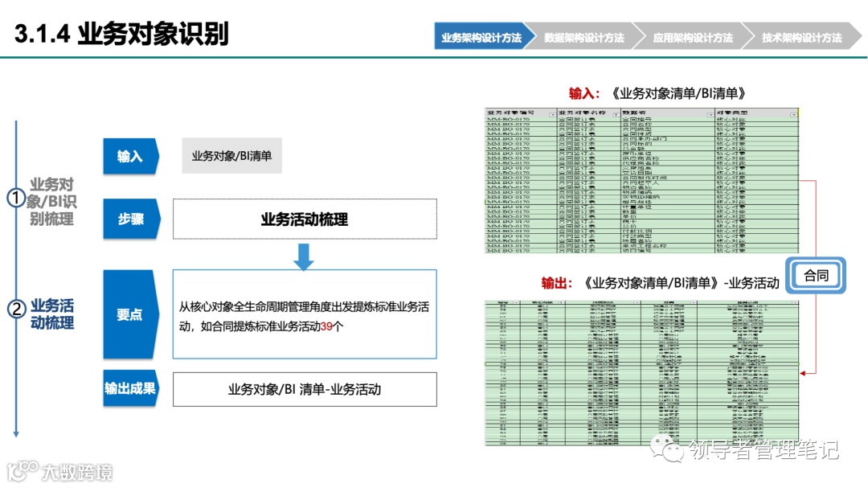Select the step 2 label 业务活动梳理
The width and height of the screenshot is (868, 488).
51,314
